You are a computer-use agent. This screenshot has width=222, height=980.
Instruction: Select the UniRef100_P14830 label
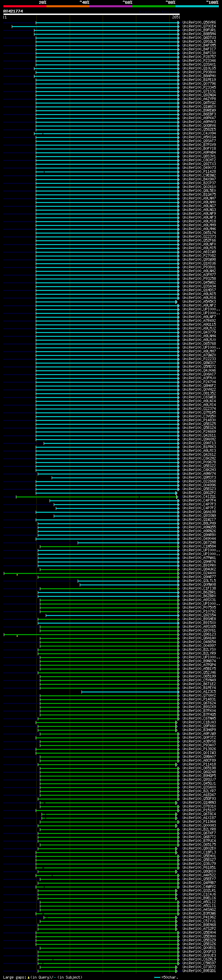point(199,420)
